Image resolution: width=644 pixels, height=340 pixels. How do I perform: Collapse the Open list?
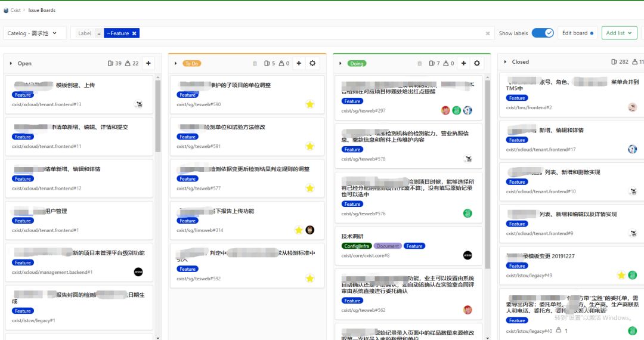pos(11,64)
